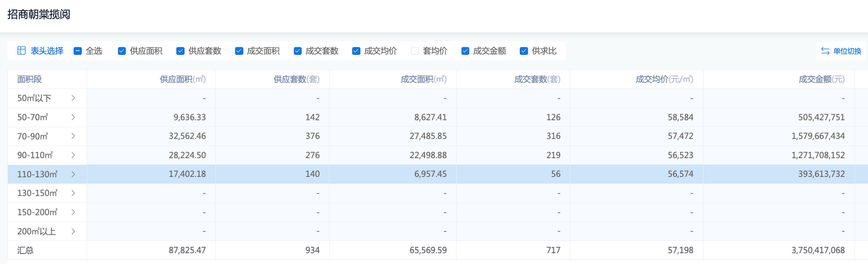Expand the 50-70㎡ area segment row
868x264 pixels.
point(73,117)
